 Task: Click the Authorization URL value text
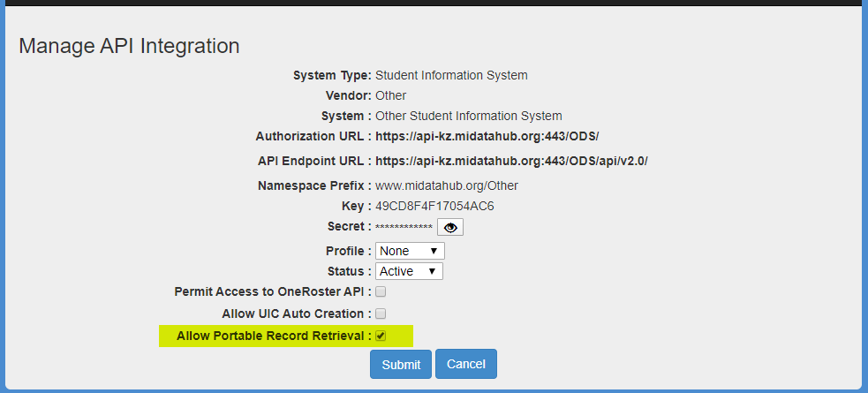(x=487, y=136)
